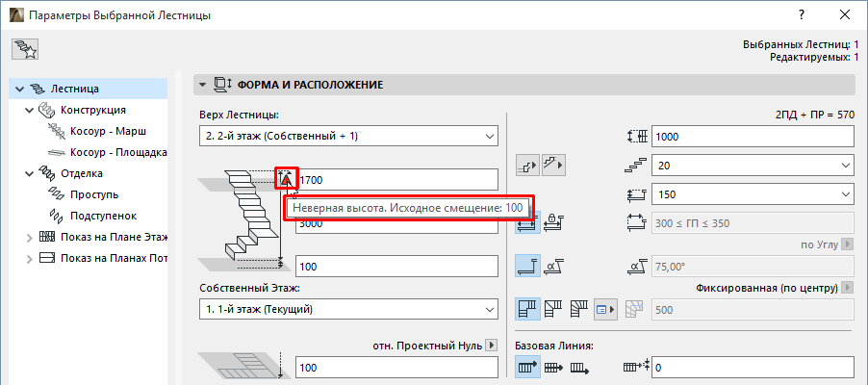
Task: Click the baseline offset icon beside 0
Action: coord(637,367)
